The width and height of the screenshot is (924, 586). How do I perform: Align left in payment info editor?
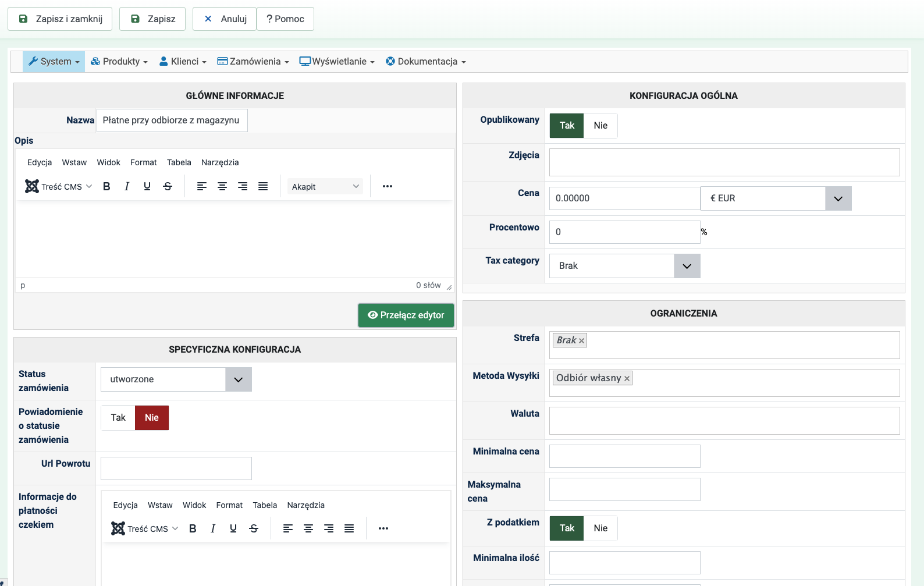(x=288, y=528)
